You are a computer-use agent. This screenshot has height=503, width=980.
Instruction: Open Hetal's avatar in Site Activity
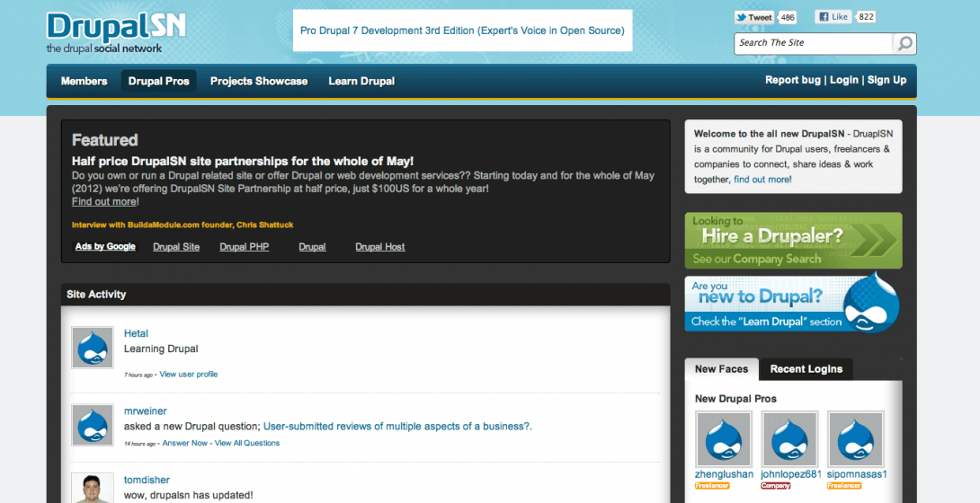(x=93, y=347)
